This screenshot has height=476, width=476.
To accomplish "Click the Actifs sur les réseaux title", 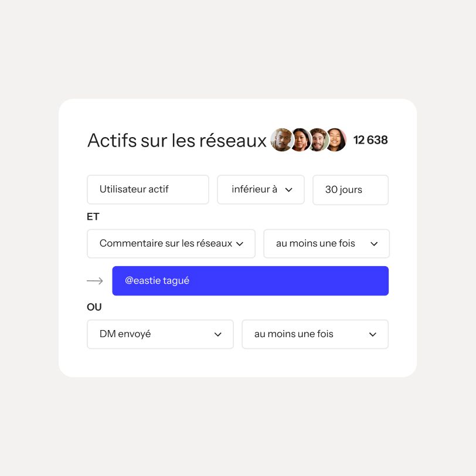I will [177, 140].
